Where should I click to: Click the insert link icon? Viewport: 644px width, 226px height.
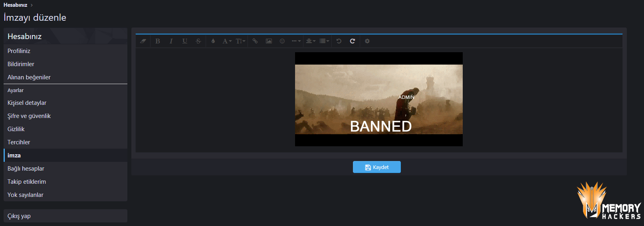click(x=255, y=41)
